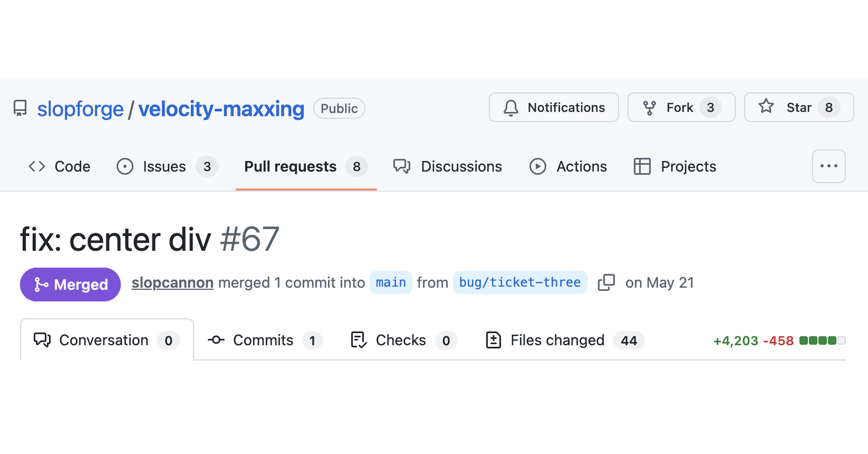Open the slopforge owner link
The image size is (868, 454).
click(x=80, y=109)
